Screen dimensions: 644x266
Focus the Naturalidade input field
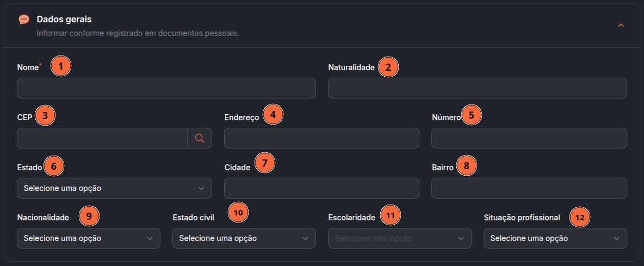(x=477, y=88)
